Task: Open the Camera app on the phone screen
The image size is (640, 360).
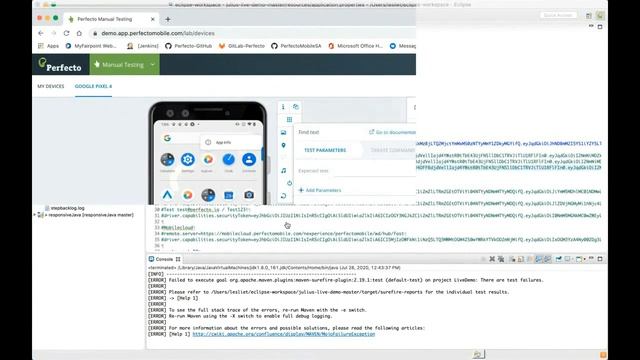Action: pyautogui.click(x=249, y=195)
